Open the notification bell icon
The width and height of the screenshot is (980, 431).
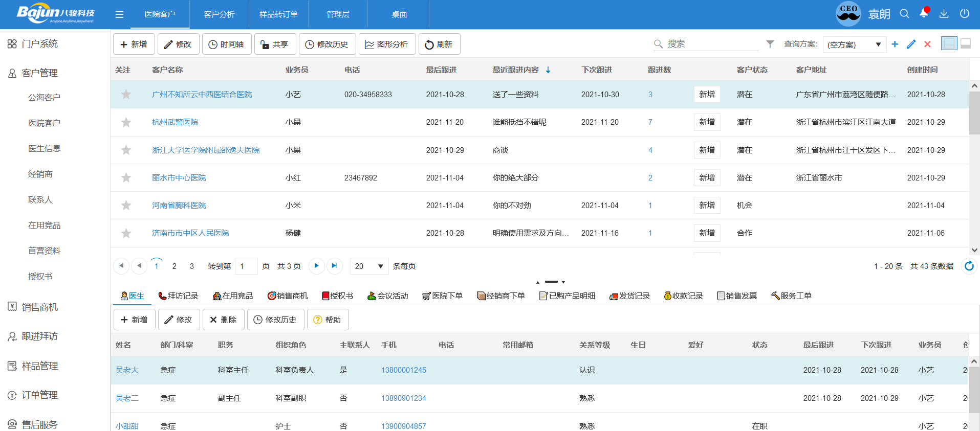pyautogui.click(x=924, y=14)
